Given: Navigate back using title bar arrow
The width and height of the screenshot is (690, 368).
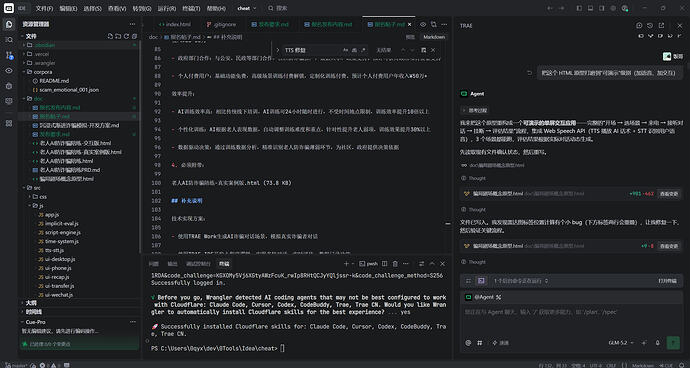Looking at the screenshot, I should (550, 8).
